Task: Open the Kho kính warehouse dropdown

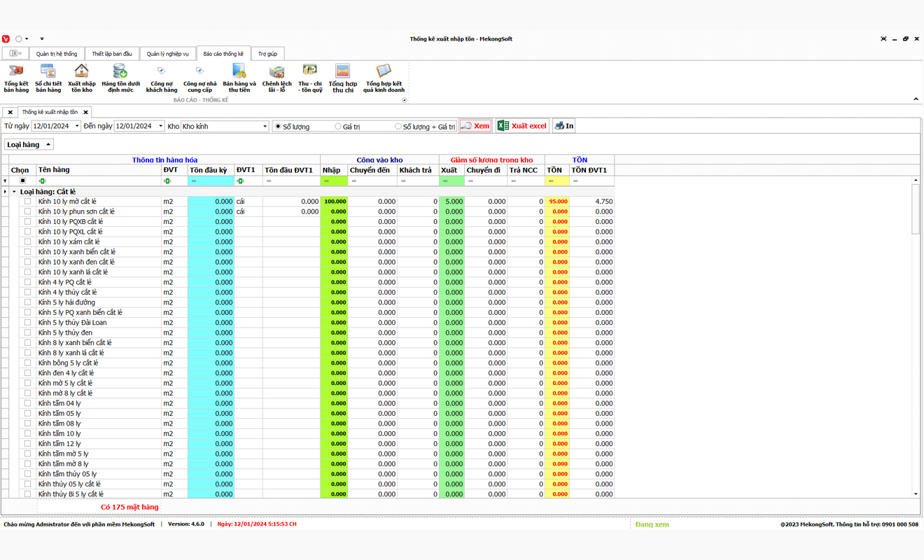Action: (x=265, y=127)
